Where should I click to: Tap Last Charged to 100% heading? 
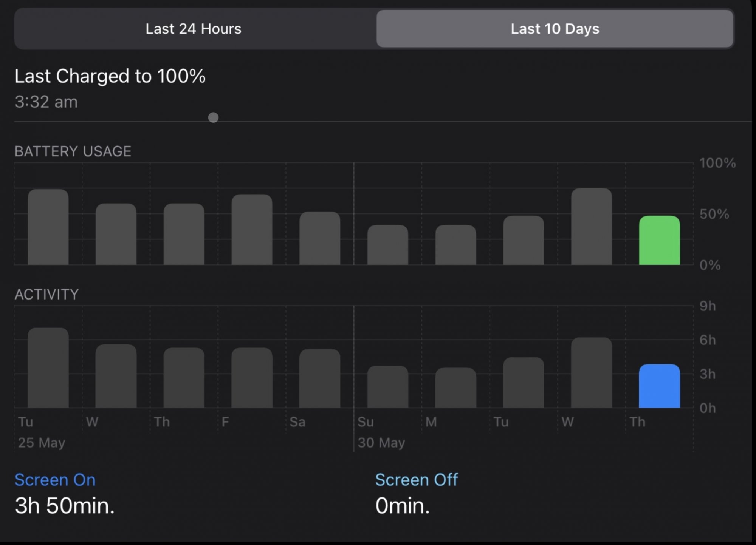(x=110, y=76)
